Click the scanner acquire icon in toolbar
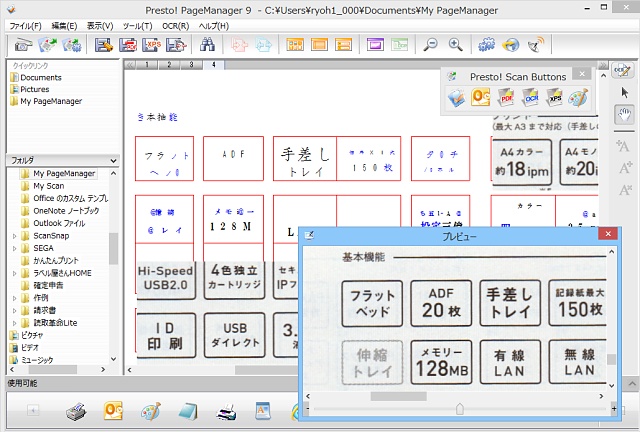Image resolution: width=640 pixels, height=432 pixels. 23,45
